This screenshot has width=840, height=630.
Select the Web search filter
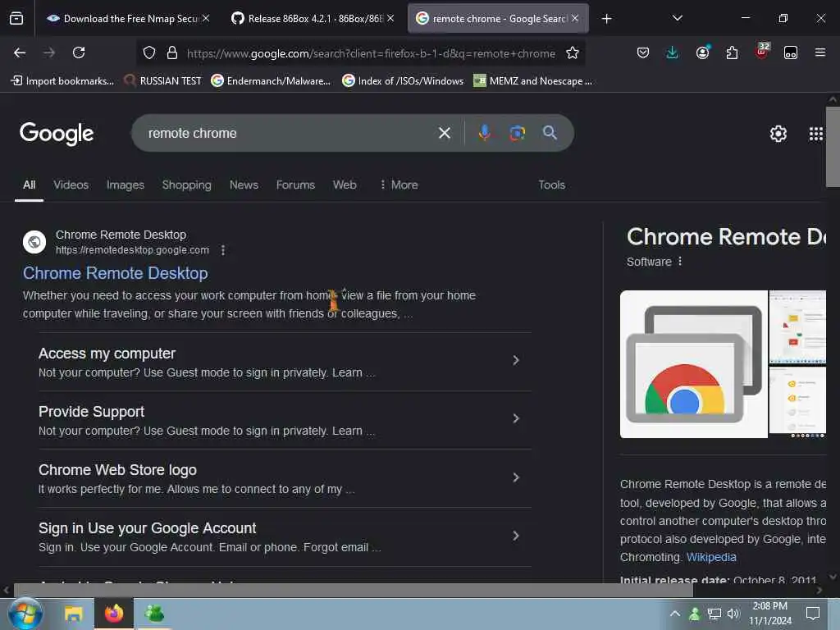tap(345, 185)
